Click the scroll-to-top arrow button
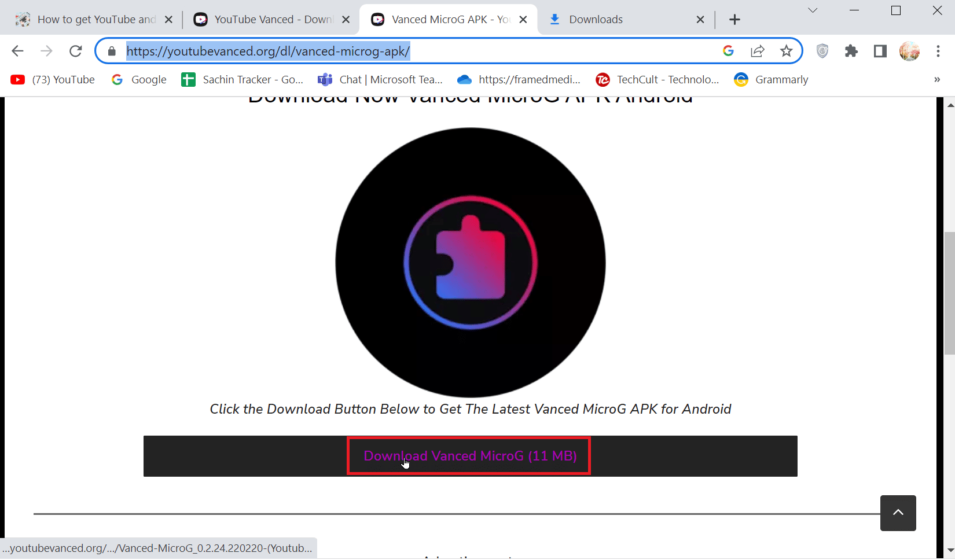Screen dimensions: 955x560 click(898, 513)
